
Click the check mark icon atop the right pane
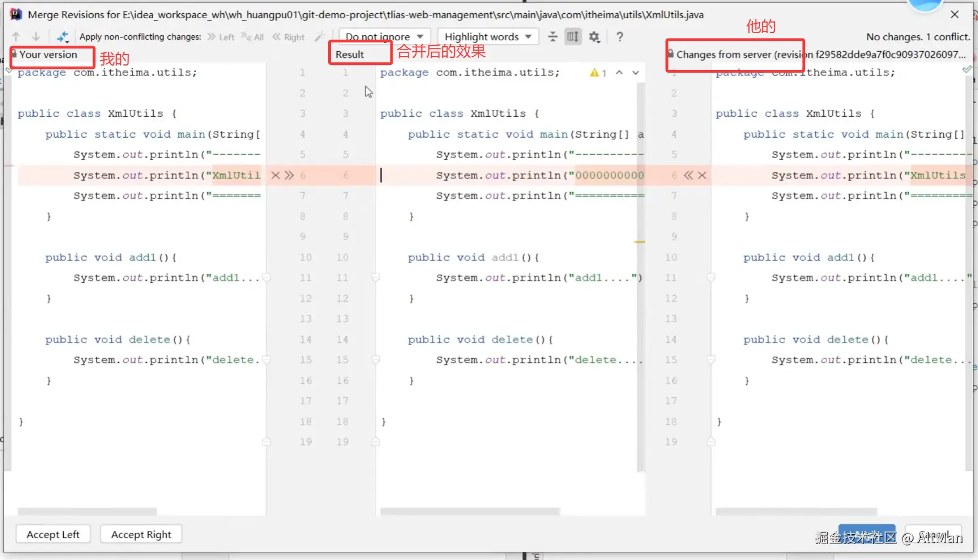click(x=967, y=69)
